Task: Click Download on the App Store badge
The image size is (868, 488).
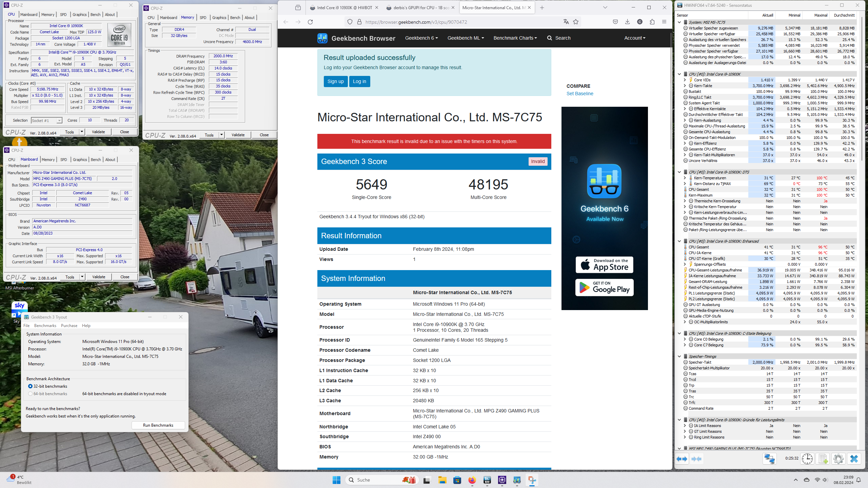Action: point(604,265)
